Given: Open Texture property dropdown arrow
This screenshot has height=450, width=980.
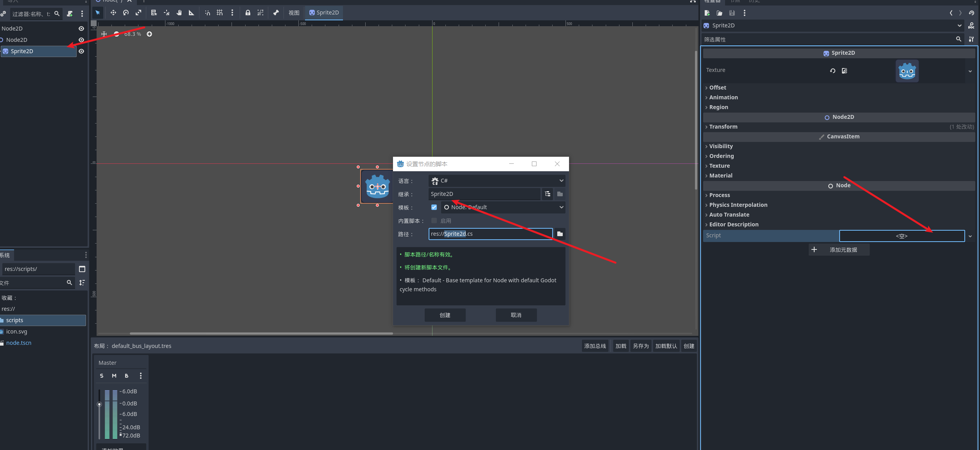Looking at the screenshot, I should (x=970, y=71).
